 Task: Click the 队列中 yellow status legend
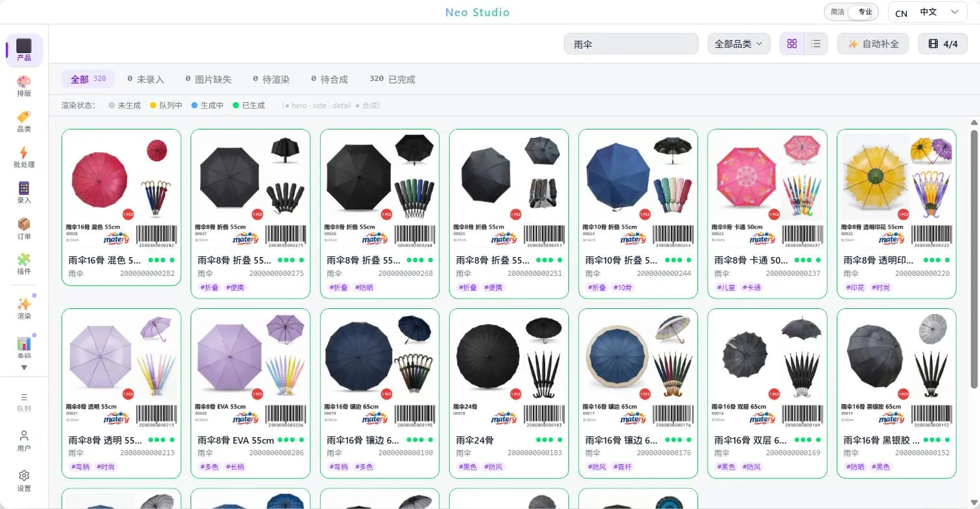[x=166, y=106]
